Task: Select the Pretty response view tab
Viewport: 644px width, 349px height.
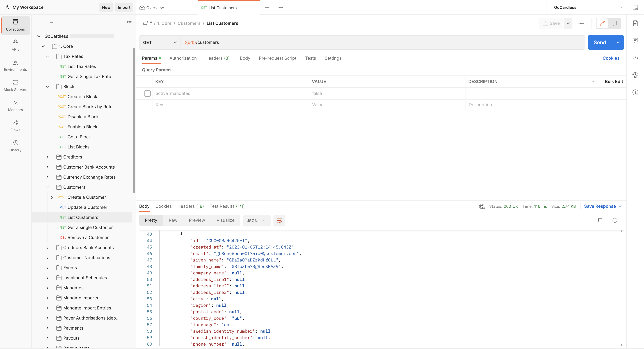Action: pyautogui.click(x=151, y=220)
